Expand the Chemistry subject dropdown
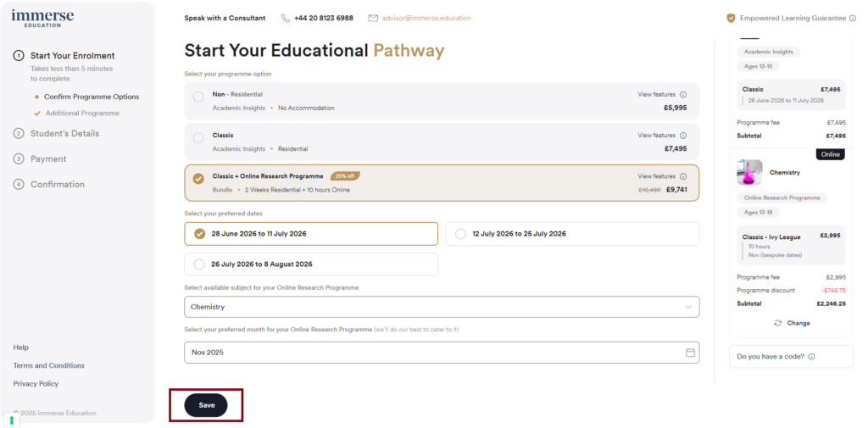 [442, 307]
